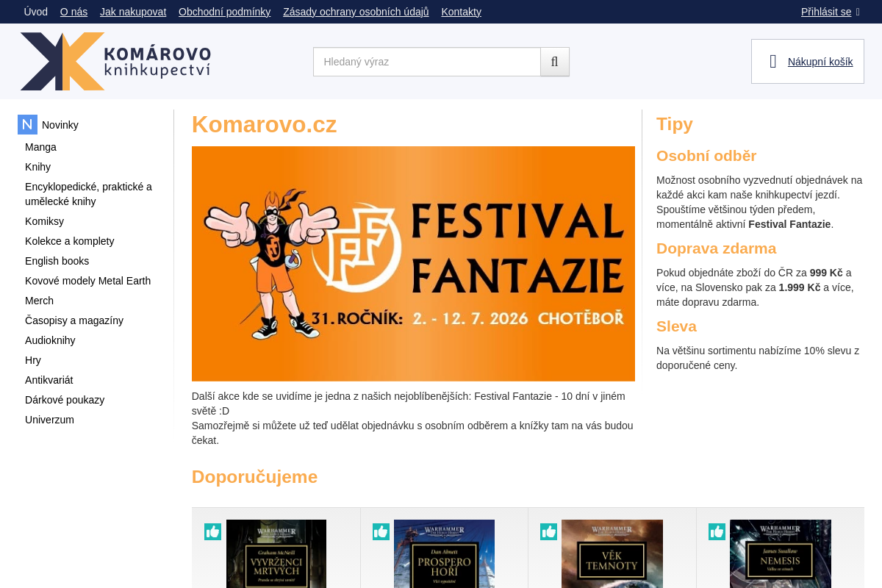The image size is (882, 588).
Task: Click Přihlásit se link
Action: tap(826, 12)
